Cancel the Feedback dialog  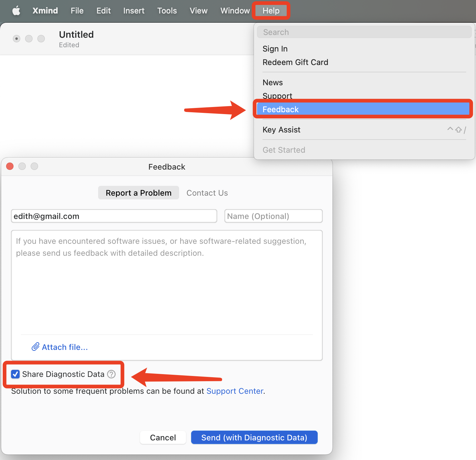tap(163, 438)
